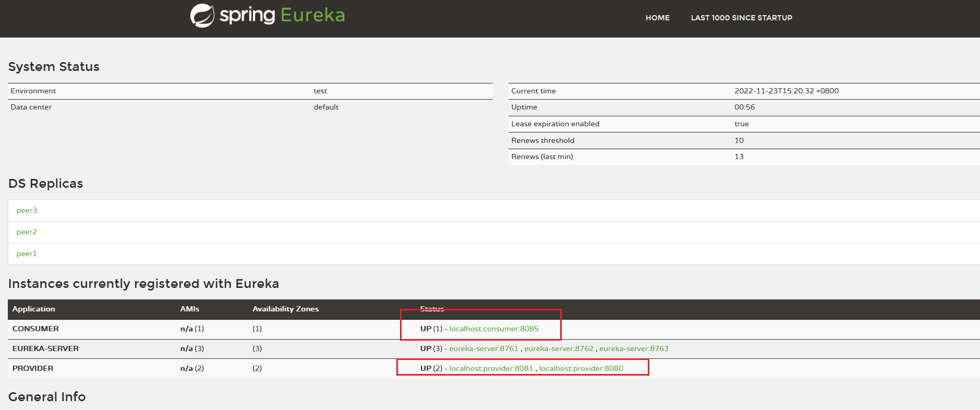Screen dimensions: 980x410
Task: Click the General Info heading
Action: 47,397
